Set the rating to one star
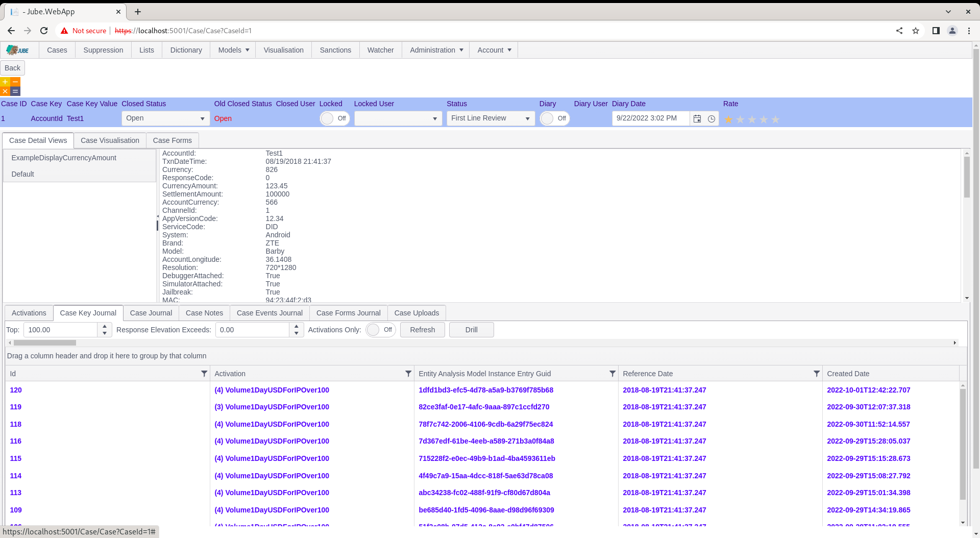Image resolution: width=980 pixels, height=538 pixels. pyautogui.click(x=728, y=119)
